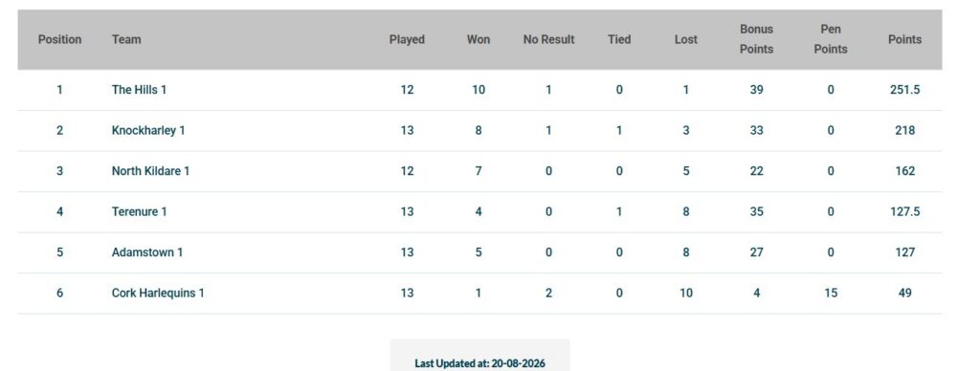Click the Won column header

(x=479, y=39)
